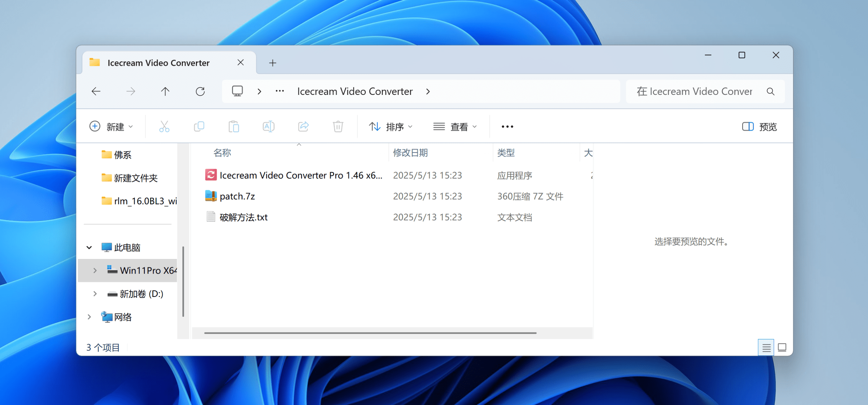Collapse the 此电脑 tree node
Screen dimensions: 868x405
pyautogui.click(x=89, y=247)
